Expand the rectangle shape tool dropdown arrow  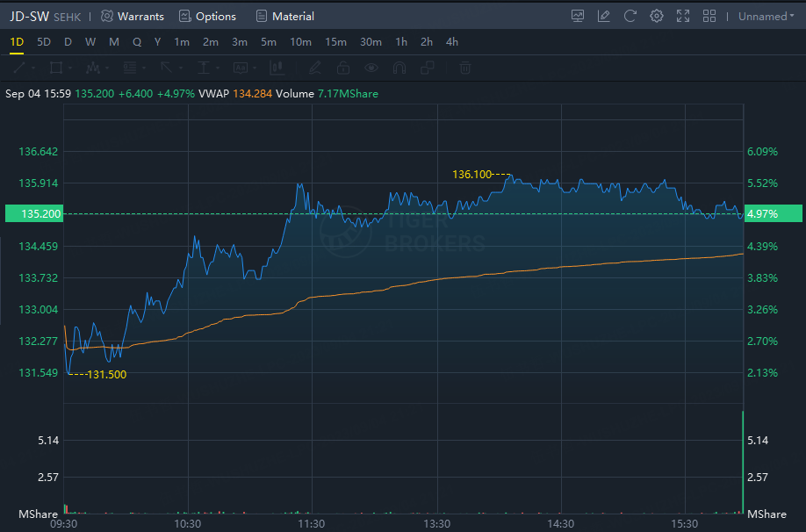click(x=72, y=68)
